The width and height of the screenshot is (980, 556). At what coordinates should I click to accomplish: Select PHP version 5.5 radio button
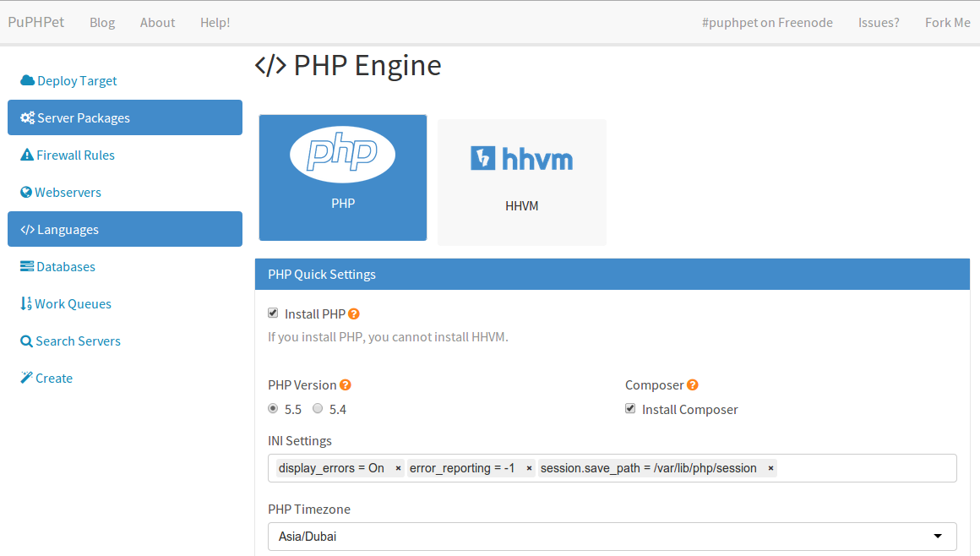(273, 408)
